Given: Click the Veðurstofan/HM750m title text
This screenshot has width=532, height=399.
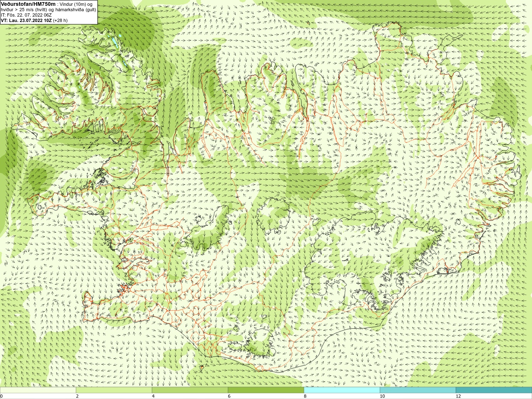Looking at the screenshot, I should point(28,4).
